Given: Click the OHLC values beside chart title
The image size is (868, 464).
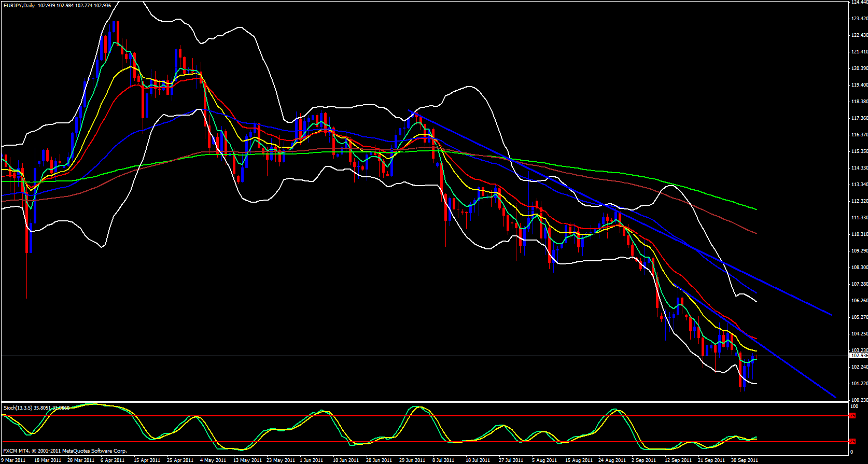Looking at the screenshot, I should coord(74,5).
